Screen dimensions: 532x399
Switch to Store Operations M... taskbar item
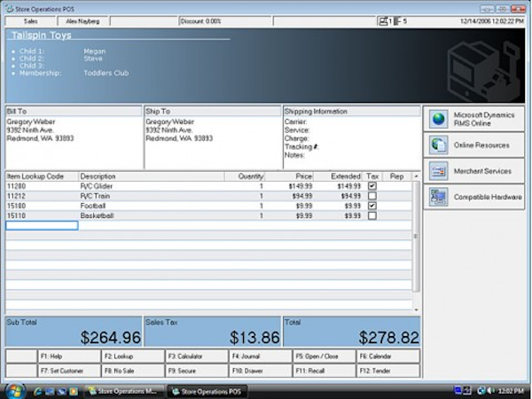(125, 390)
